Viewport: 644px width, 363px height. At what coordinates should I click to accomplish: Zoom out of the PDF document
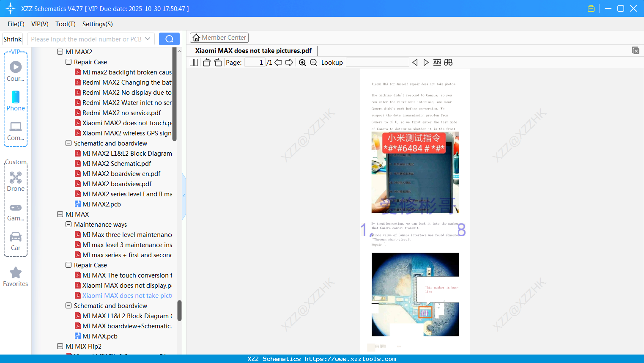[313, 63]
